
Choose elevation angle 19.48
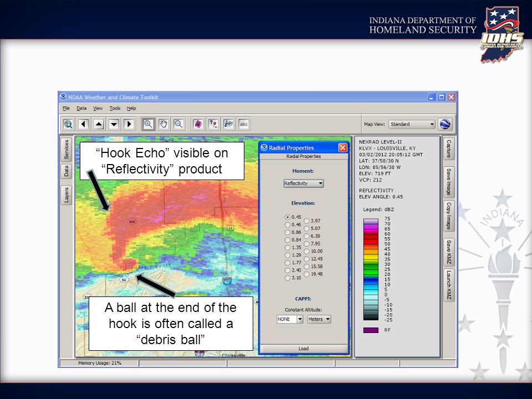point(306,274)
